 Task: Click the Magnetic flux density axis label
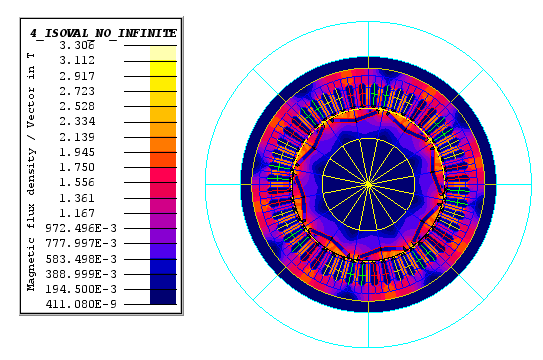point(31,172)
